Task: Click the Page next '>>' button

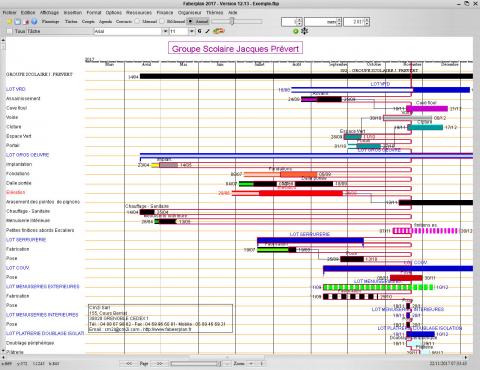Action: pyautogui.click(x=159, y=363)
